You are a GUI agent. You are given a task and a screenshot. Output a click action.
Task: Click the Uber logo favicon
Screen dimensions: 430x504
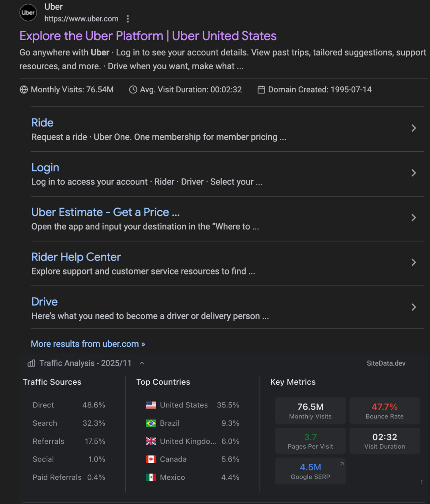coord(28,13)
